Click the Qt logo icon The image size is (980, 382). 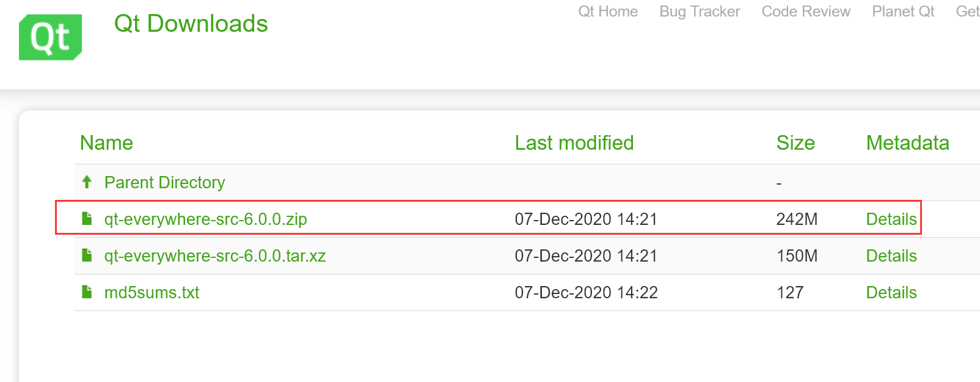coord(50,37)
